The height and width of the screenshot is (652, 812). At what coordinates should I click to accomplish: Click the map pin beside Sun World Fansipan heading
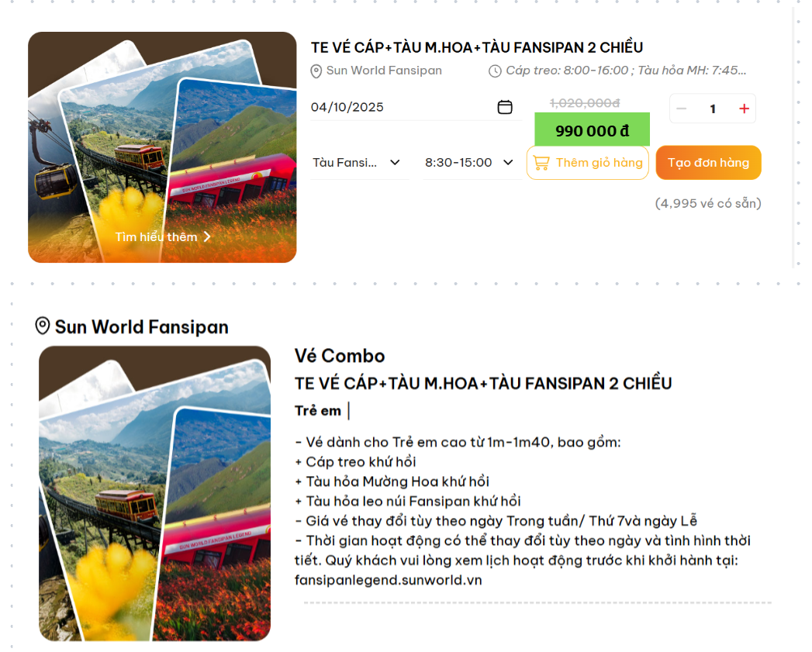click(43, 326)
